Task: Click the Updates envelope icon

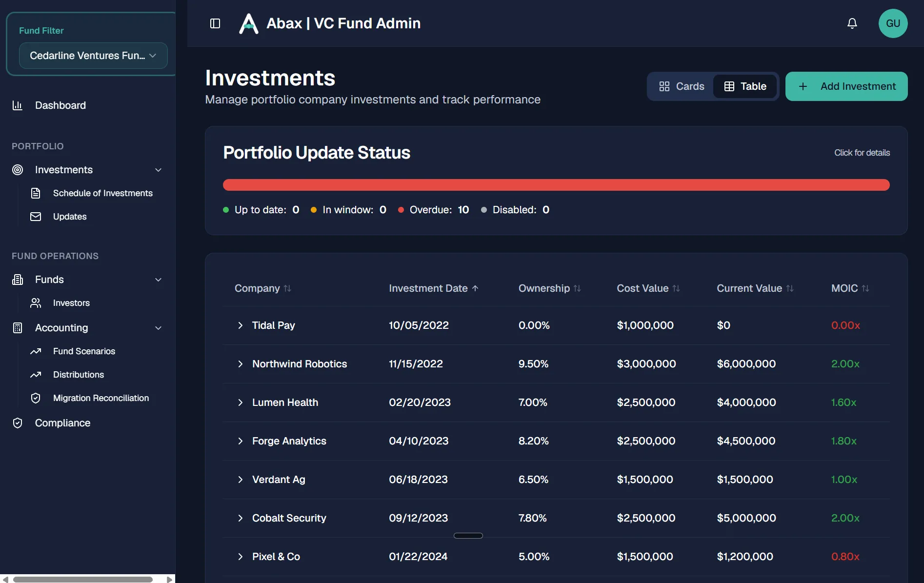Action: (x=36, y=217)
